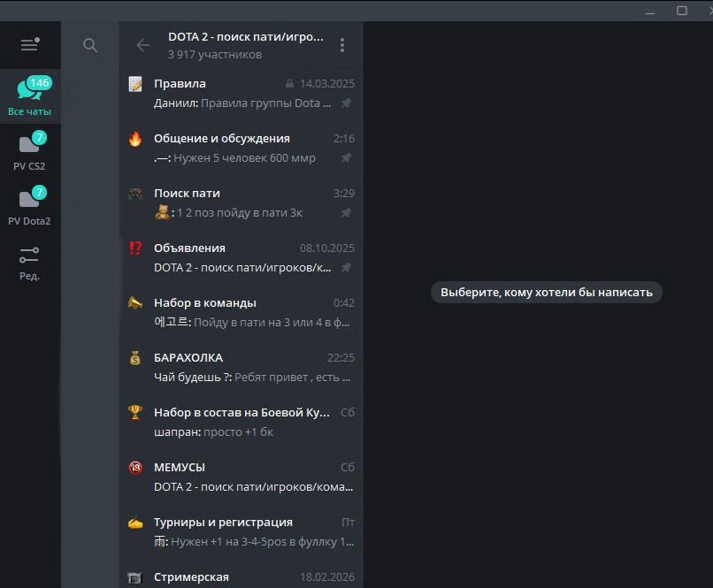Click preview 'просто +1 бк'
713x588 pixels.
pos(238,432)
